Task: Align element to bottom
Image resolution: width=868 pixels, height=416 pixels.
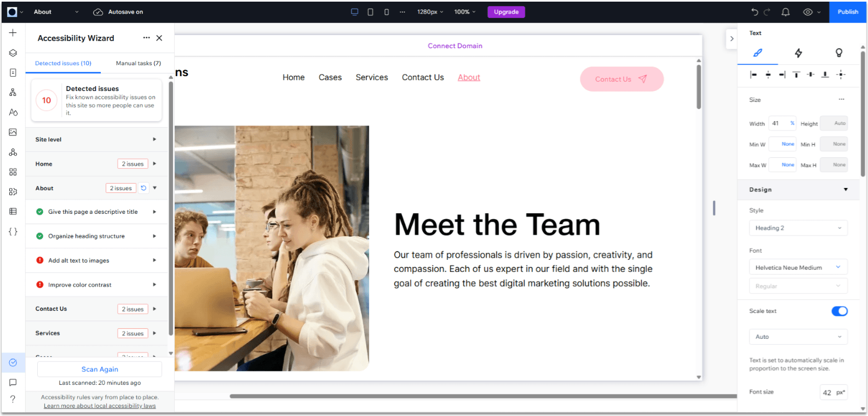Action: click(x=825, y=75)
